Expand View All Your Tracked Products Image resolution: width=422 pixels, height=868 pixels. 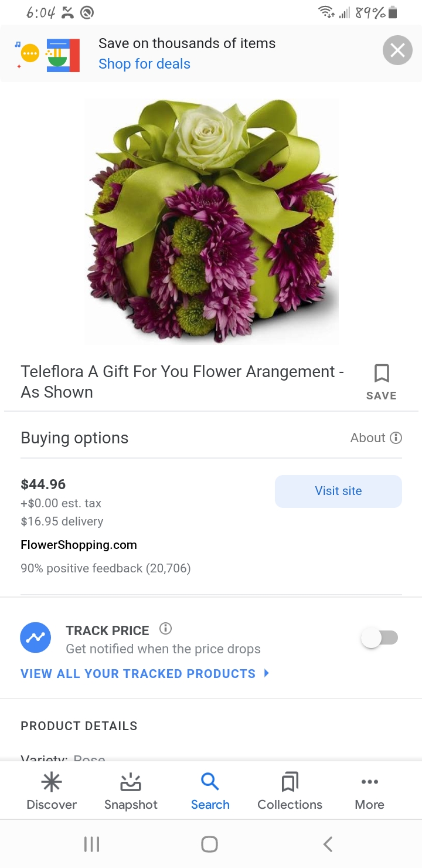tap(145, 673)
